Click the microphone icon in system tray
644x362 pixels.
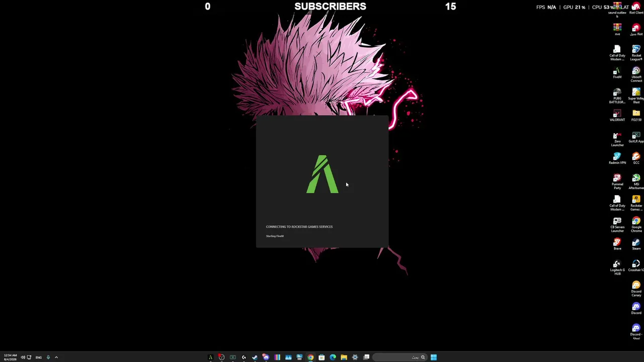point(48,357)
